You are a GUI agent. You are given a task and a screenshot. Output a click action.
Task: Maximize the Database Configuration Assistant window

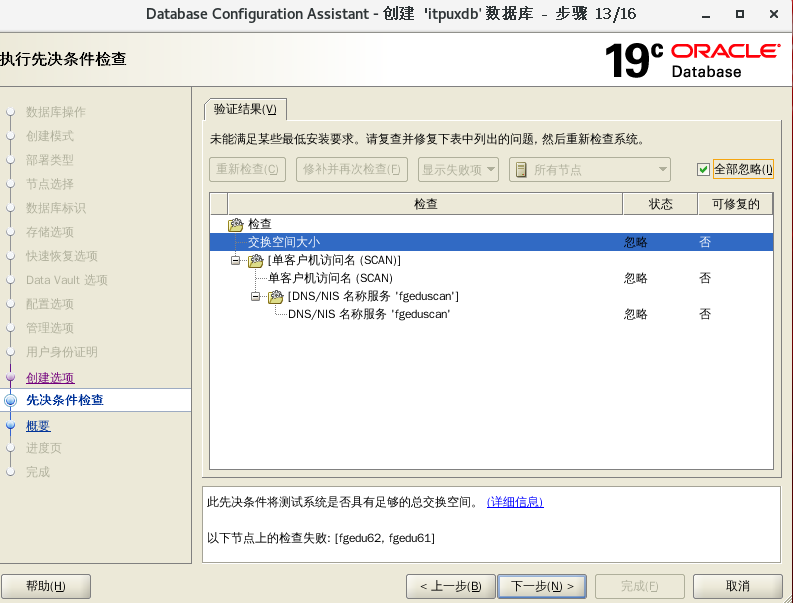coord(740,14)
